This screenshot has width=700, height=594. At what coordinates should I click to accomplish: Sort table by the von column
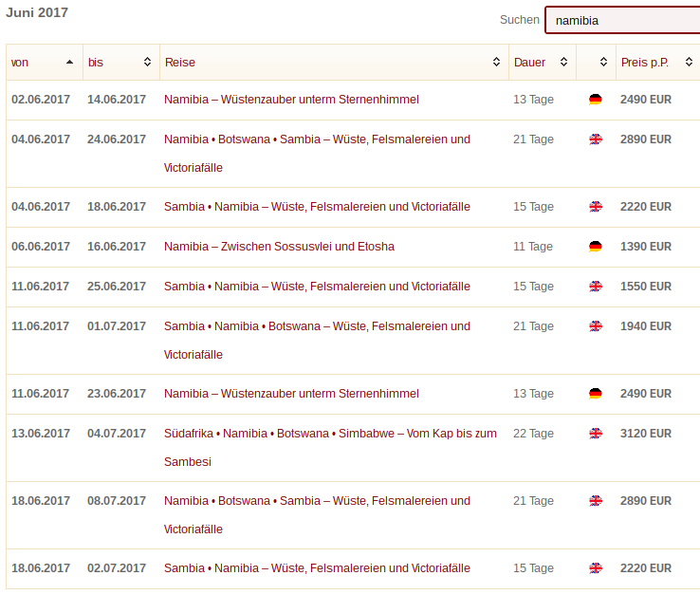(45, 62)
